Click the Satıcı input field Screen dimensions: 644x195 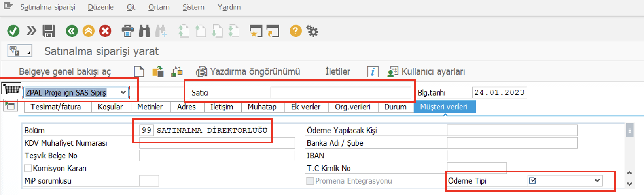point(341,92)
